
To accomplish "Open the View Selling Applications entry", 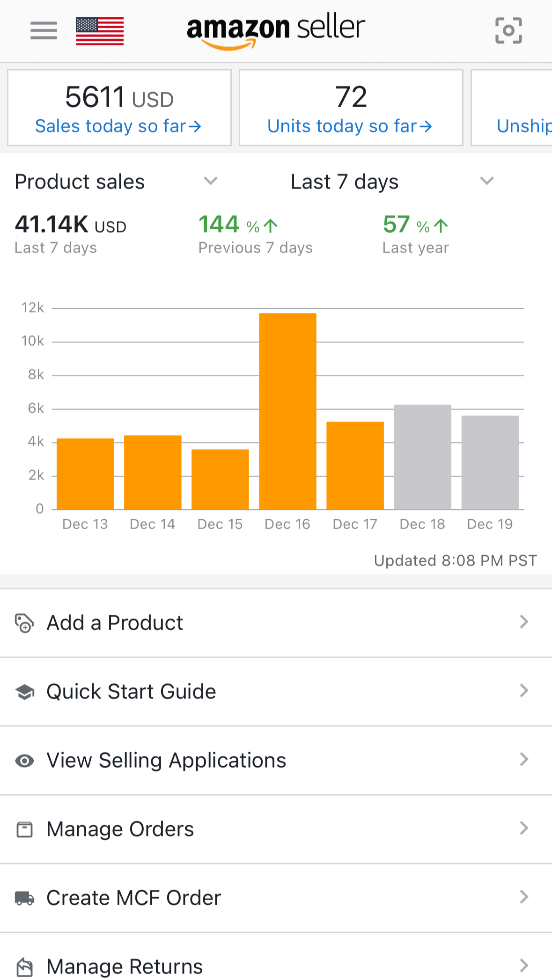I will click(x=166, y=761).
